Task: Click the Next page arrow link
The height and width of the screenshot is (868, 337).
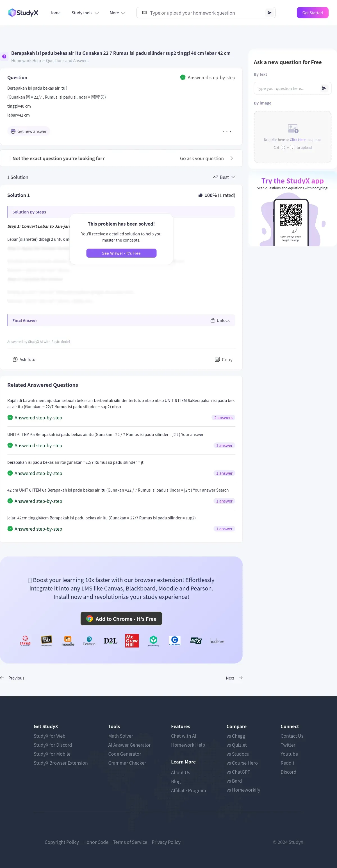Action: [234, 678]
